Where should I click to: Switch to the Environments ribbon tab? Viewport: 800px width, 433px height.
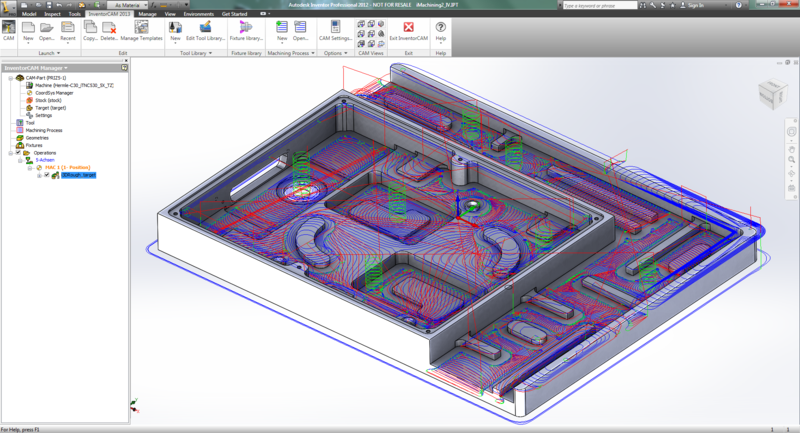[x=198, y=14]
